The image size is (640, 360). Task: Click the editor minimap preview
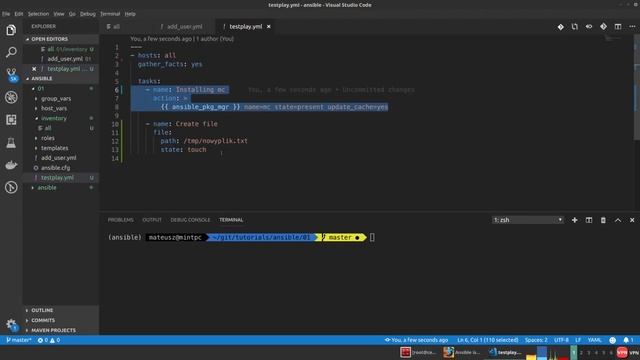click(612, 39)
